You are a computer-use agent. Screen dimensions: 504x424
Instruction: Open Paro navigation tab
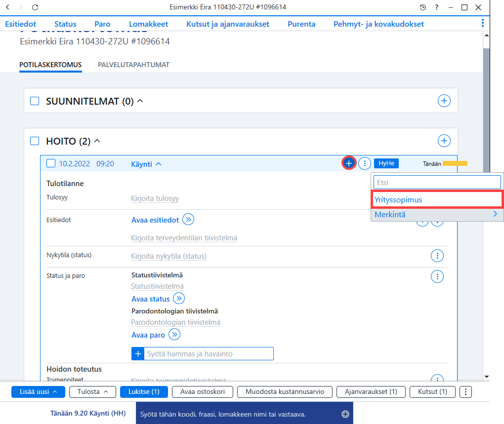tap(102, 24)
